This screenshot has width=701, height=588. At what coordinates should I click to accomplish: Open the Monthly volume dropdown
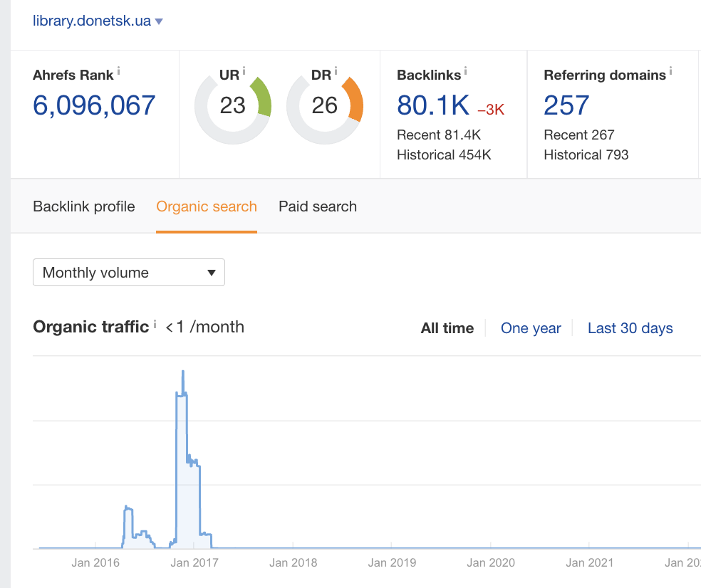(129, 273)
